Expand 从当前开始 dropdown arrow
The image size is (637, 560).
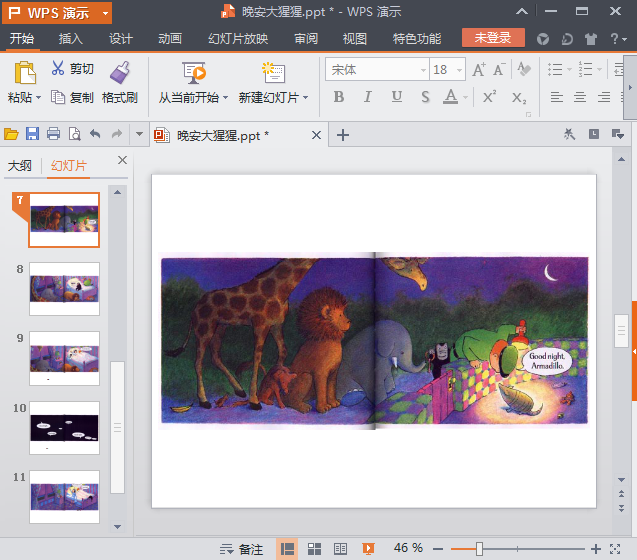tap(225, 98)
